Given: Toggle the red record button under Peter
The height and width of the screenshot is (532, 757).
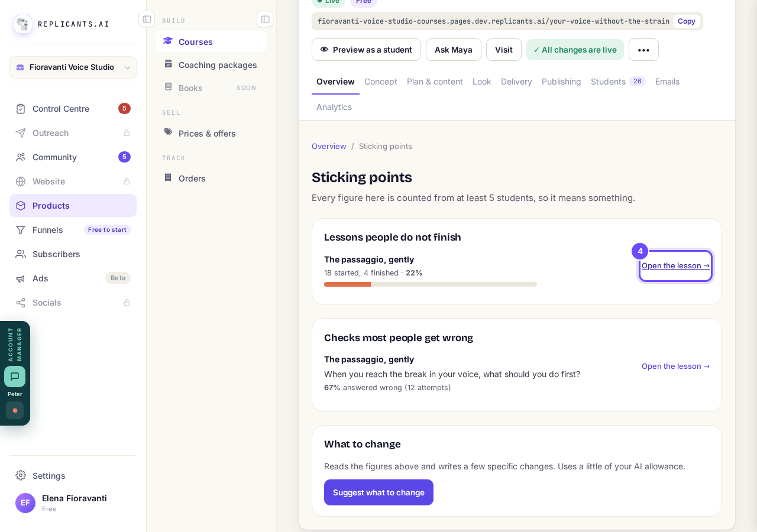Looking at the screenshot, I should [x=15, y=410].
